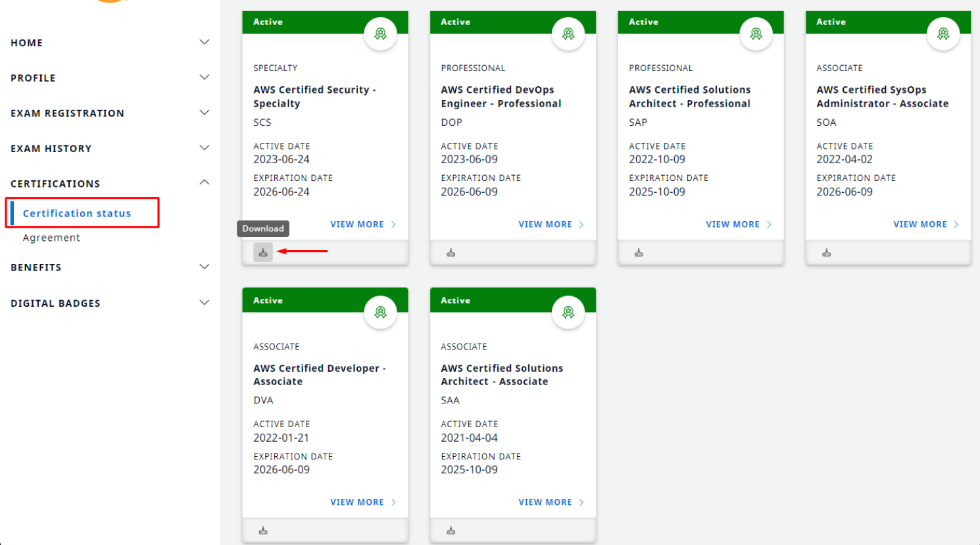
Task: Go to Certification status page
Action: (77, 213)
